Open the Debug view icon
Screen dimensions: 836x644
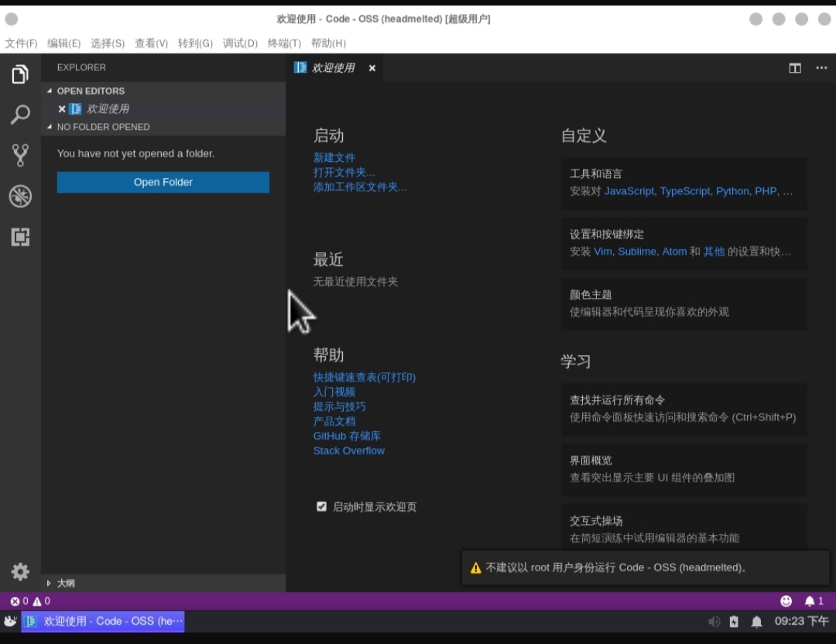[20, 196]
